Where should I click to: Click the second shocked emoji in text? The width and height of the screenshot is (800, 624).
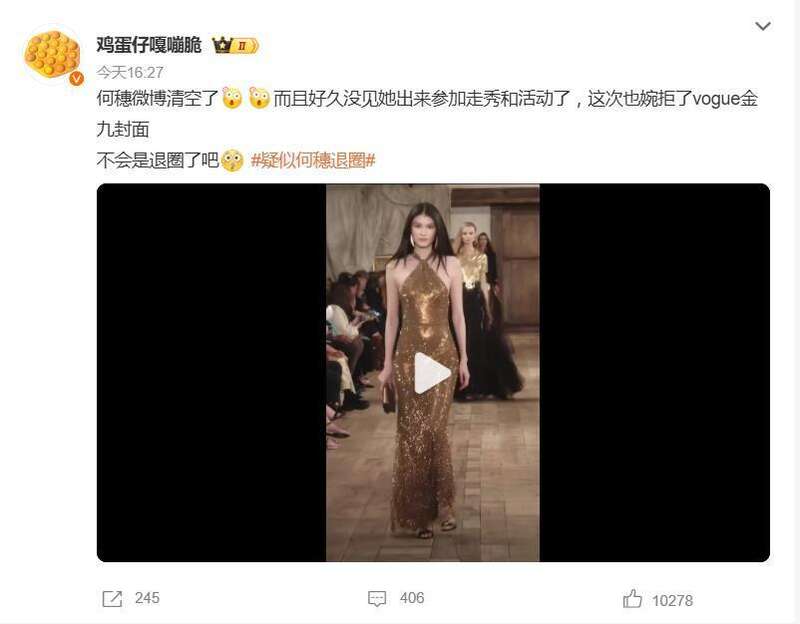point(259,98)
